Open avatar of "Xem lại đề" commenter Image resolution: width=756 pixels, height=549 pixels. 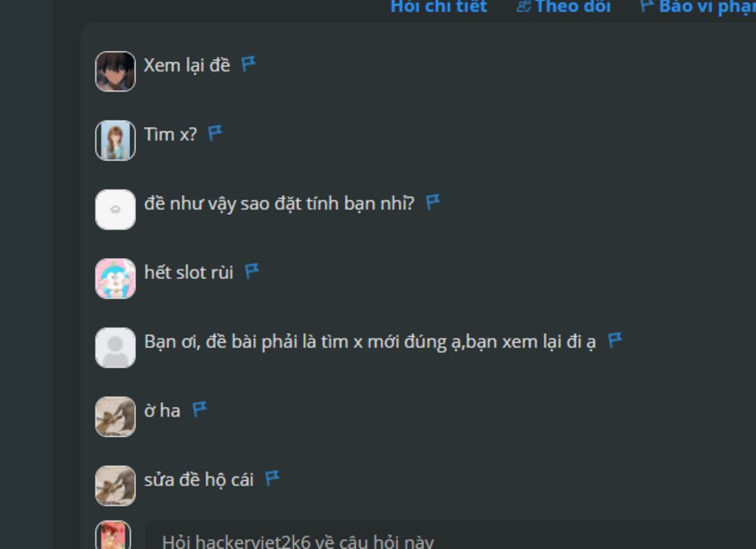coord(115,72)
